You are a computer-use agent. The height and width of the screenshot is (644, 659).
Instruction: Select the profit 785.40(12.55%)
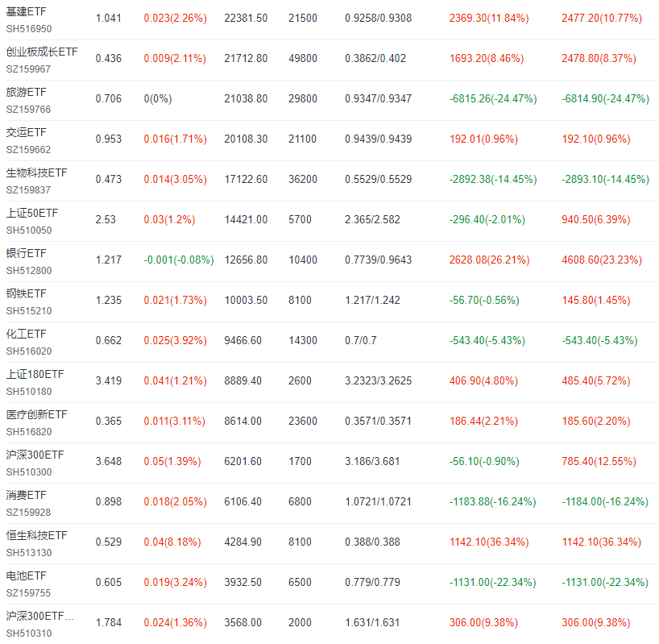(x=599, y=462)
